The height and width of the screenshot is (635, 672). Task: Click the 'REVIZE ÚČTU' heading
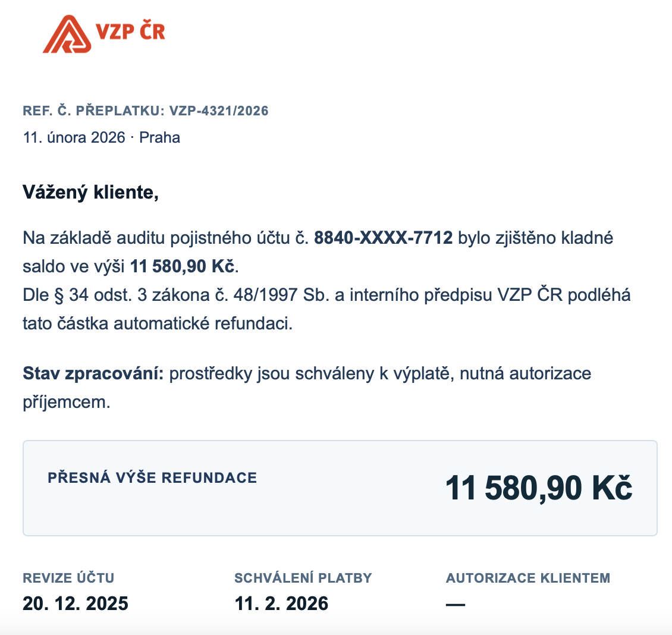[68, 578]
